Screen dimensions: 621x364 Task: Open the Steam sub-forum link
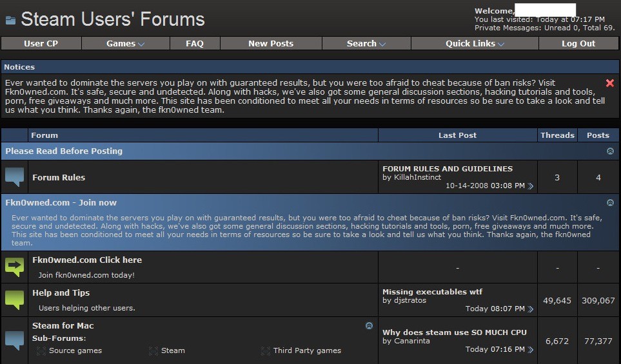173,350
